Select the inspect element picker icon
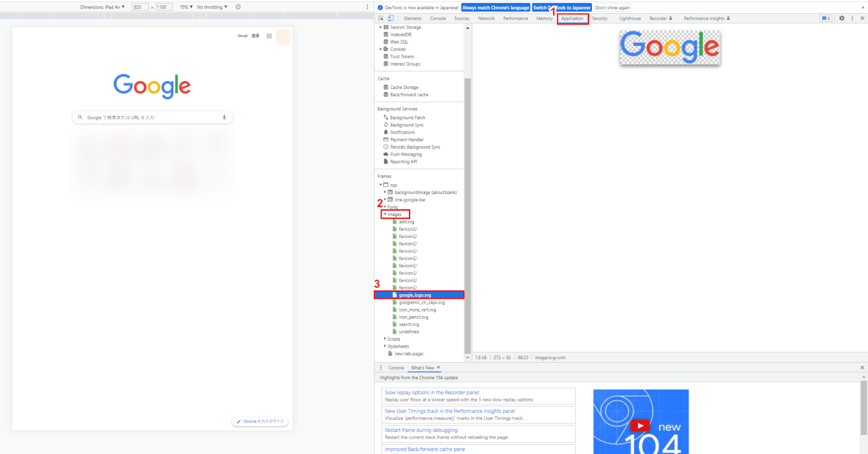 (x=382, y=18)
